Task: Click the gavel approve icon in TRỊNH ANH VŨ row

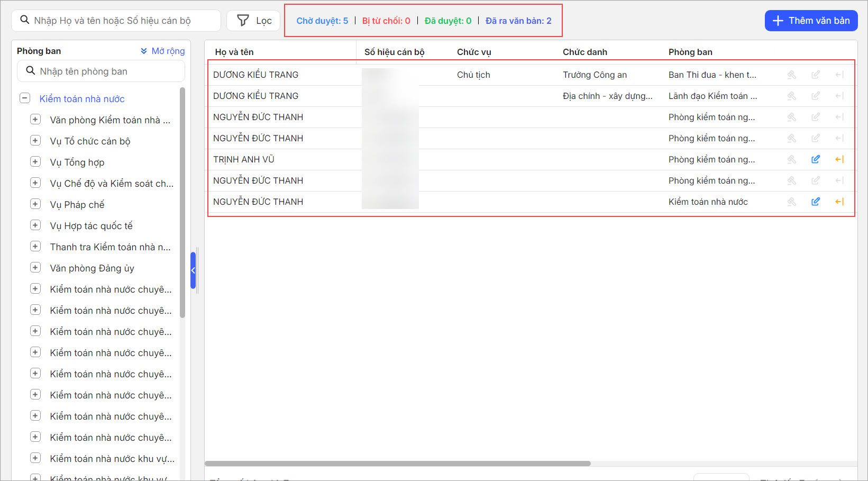Action: click(791, 159)
